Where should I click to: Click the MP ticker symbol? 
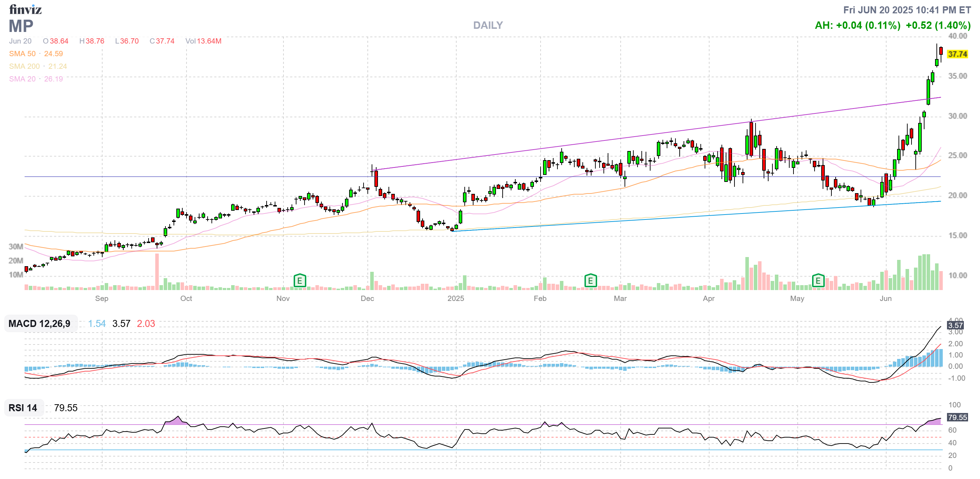[21, 26]
